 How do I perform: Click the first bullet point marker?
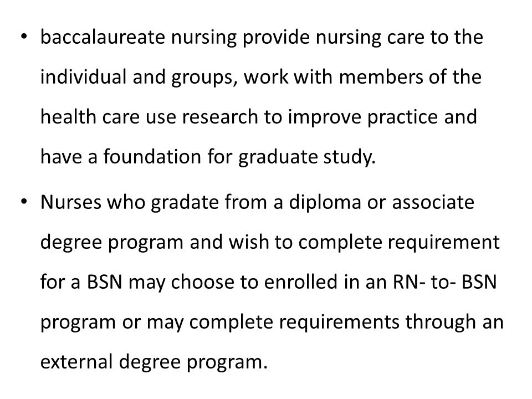23,37
